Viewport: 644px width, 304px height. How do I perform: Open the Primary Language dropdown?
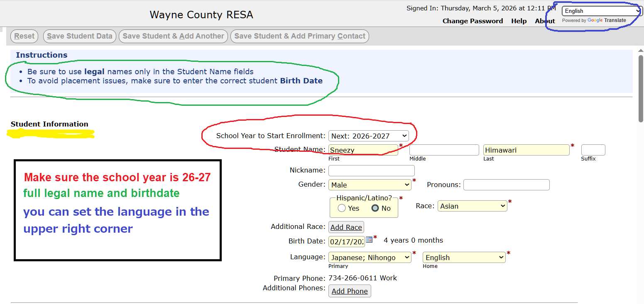click(x=370, y=258)
